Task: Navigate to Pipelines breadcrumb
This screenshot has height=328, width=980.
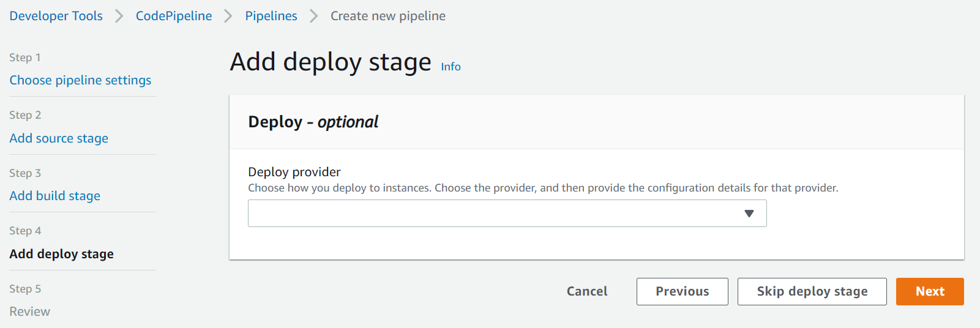Action: tap(271, 16)
